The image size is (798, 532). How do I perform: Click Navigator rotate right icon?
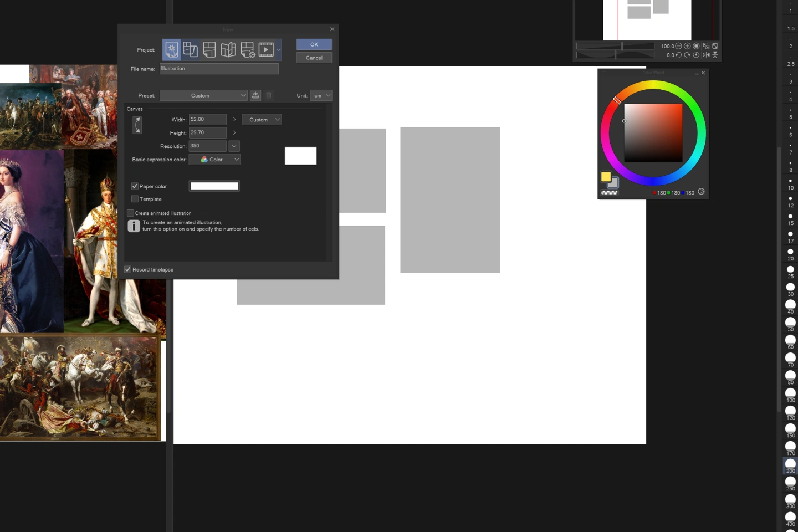pyautogui.click(x=687, y=55)
